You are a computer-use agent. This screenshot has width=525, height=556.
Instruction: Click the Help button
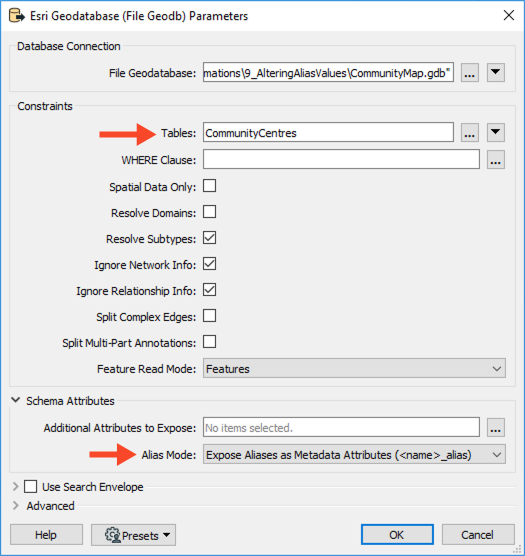46,535
